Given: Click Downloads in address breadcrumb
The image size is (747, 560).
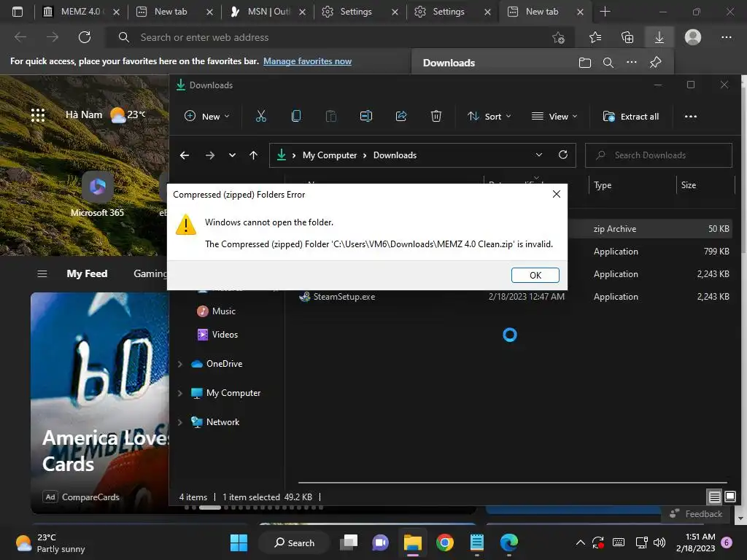Looking at the screenshot, I should pos(395,155).
